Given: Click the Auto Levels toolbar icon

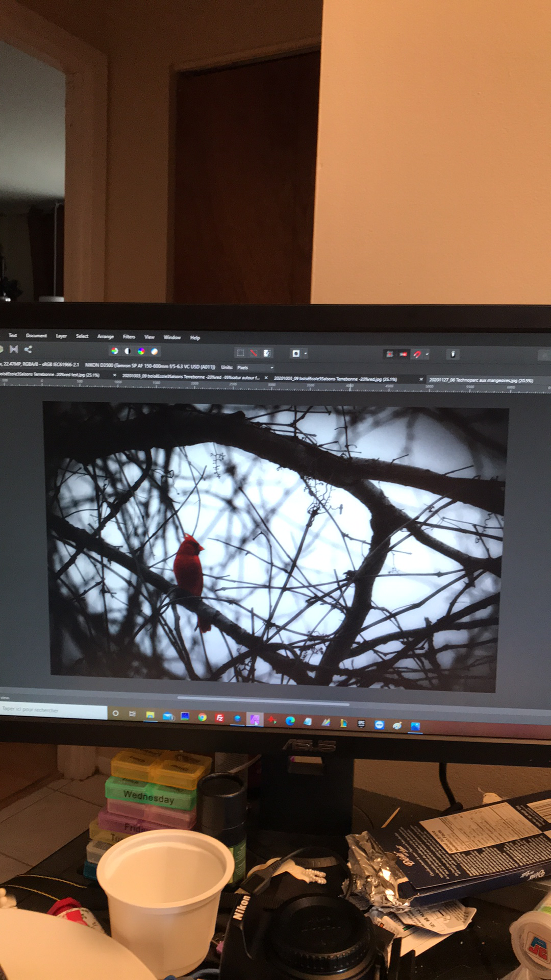Looking at the screenshot, I should tap(115, 351).
